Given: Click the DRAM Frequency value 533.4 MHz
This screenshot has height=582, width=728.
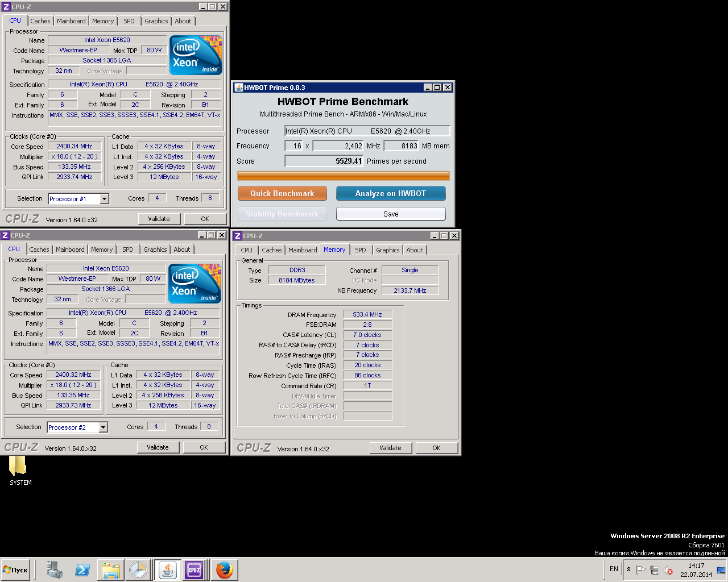Looking at the screenshot, I should [x=367, y=314].
